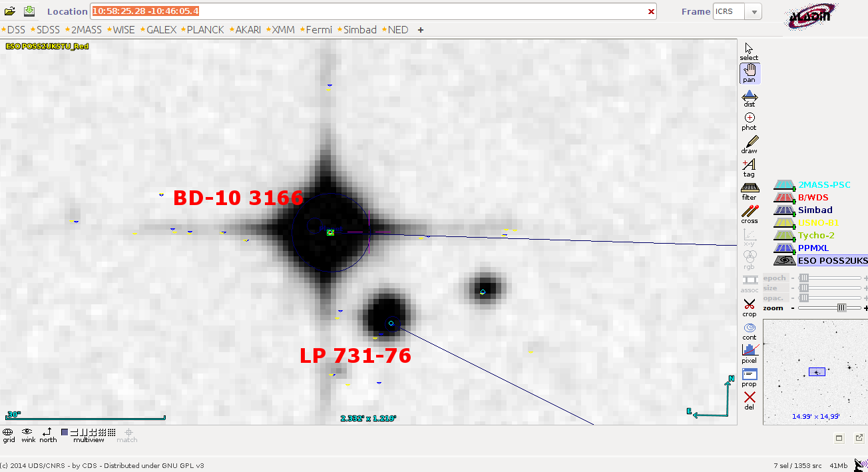
Task: Toggle visibility of the Simbad layer
Action: coord(783,210)
